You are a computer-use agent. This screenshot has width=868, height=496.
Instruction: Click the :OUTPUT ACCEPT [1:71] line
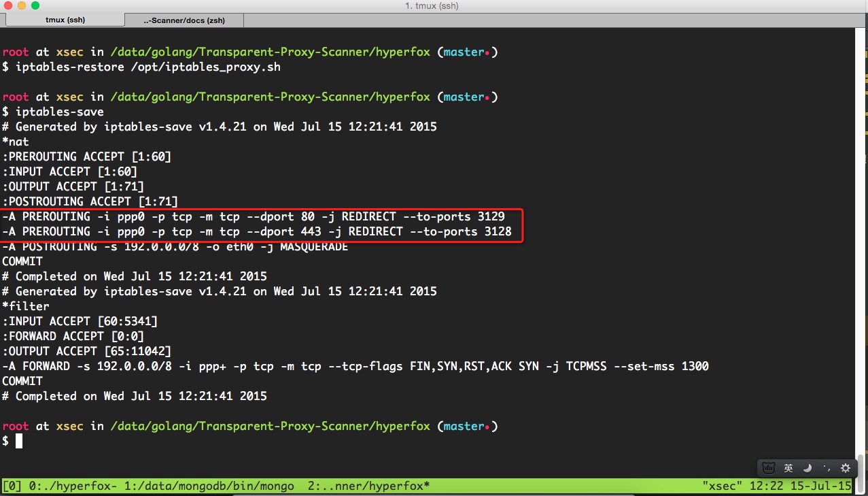pyautogui.click(x=73, y=186)
